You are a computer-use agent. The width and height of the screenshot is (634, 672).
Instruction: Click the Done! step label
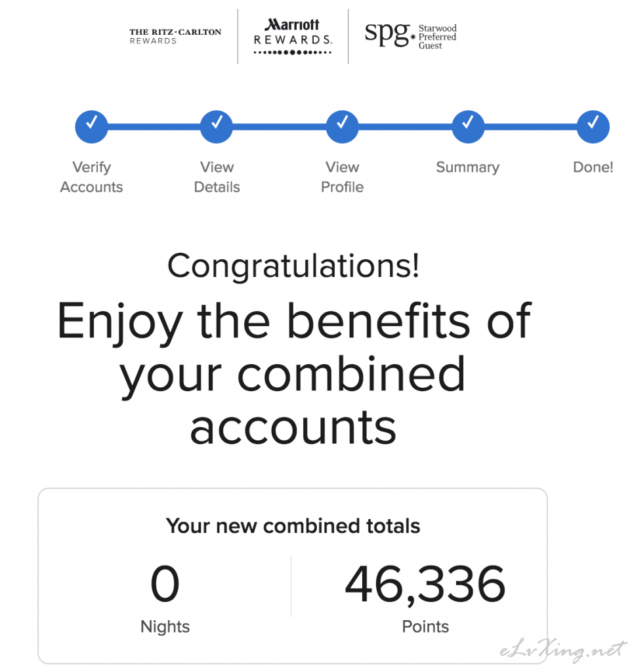tap(593, 167)
